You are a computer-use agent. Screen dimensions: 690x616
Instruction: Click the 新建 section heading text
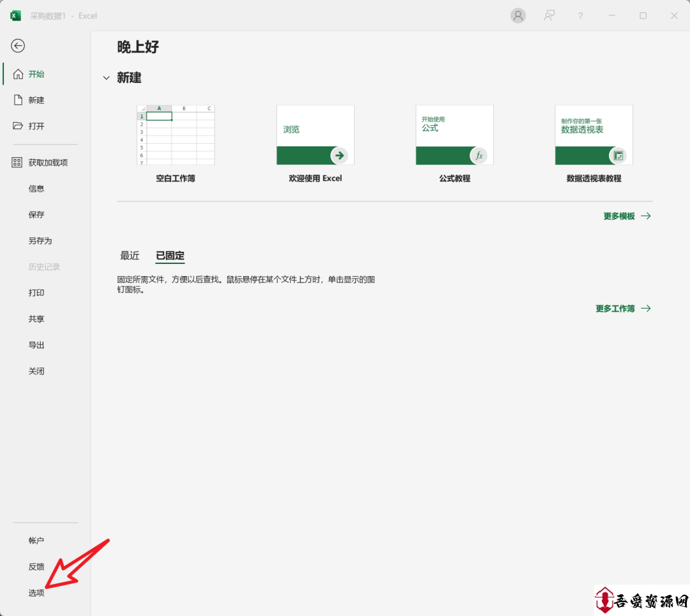[129, 78]
